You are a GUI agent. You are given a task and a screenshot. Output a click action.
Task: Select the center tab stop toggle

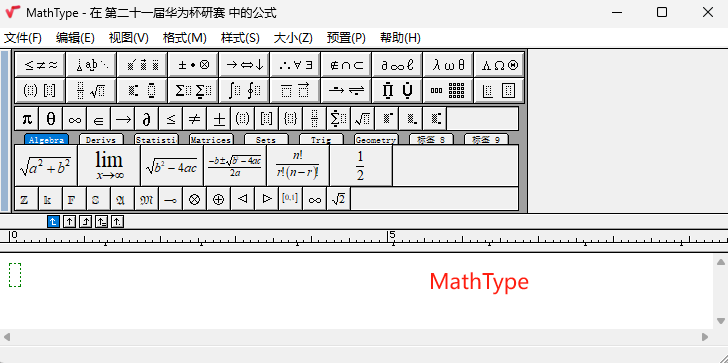(x=69, y=222)
